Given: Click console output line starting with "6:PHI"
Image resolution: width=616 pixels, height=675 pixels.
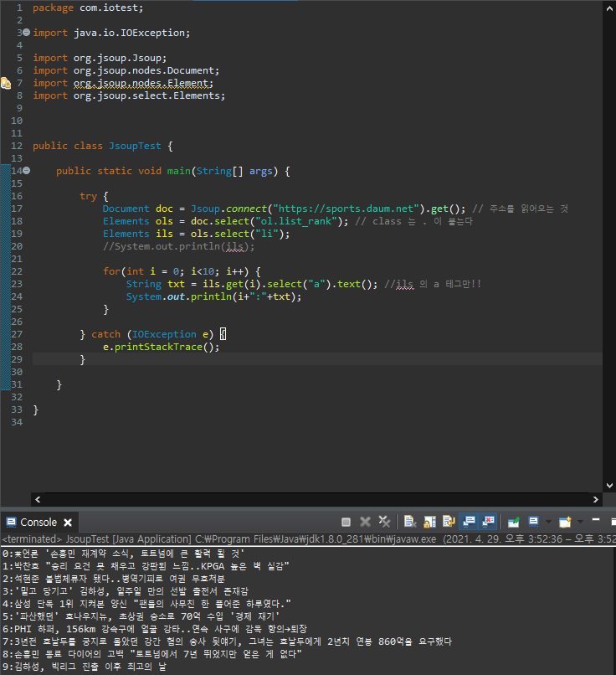Looking at the screenshot, I should pyautogui.click(x=155, y=629).
